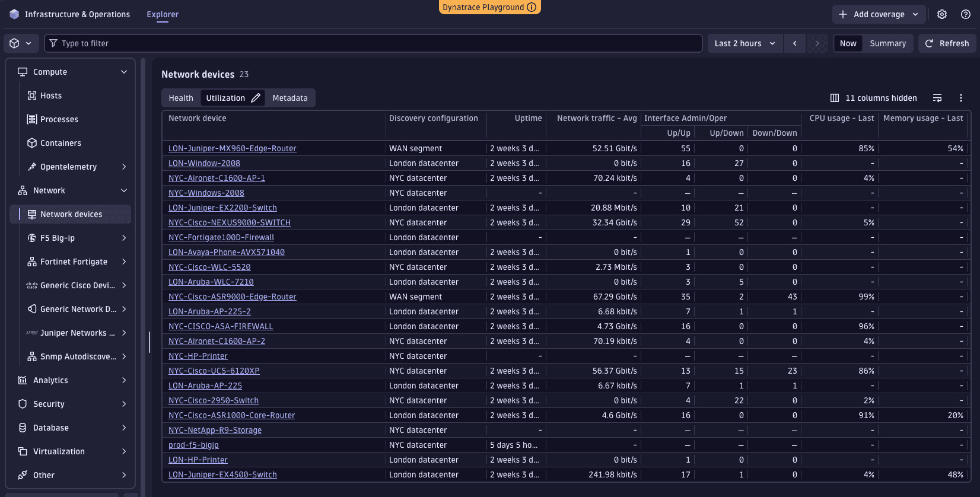Image resolution: width=980 pixels, height=497 pixels.
Task: Open the table three-dot more menu
Action: [x=961, y=98]
